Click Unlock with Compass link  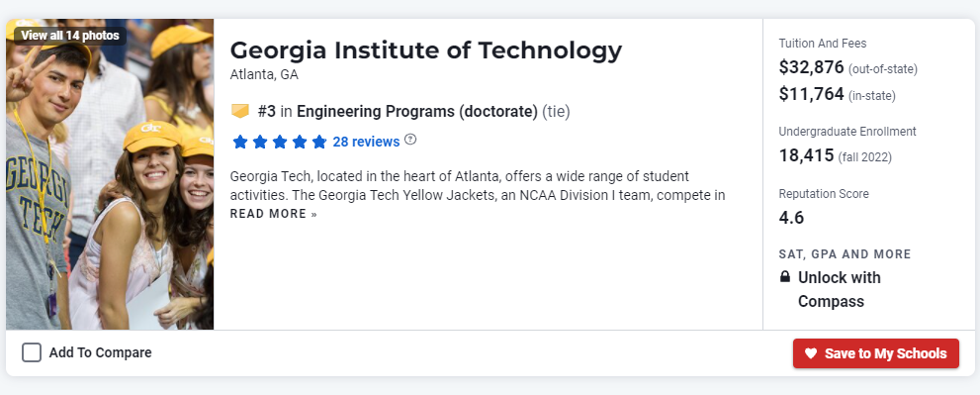[x=840, y=289]
